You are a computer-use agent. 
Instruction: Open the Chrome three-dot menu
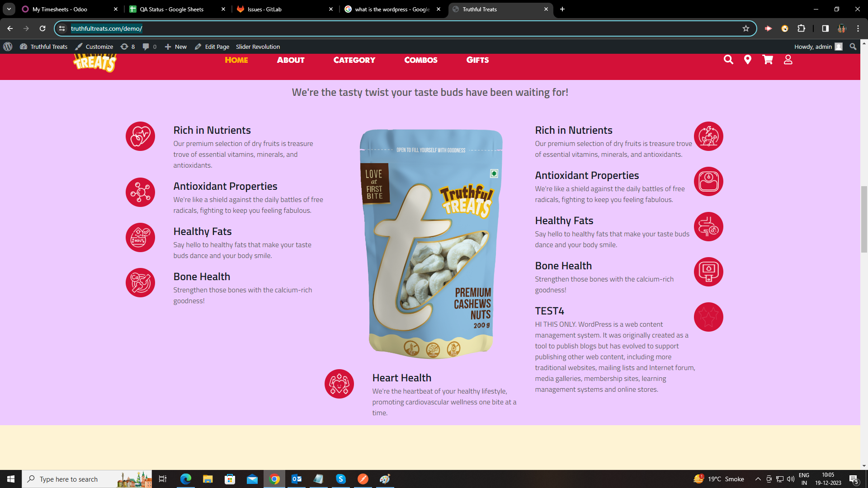pos(858,28)
